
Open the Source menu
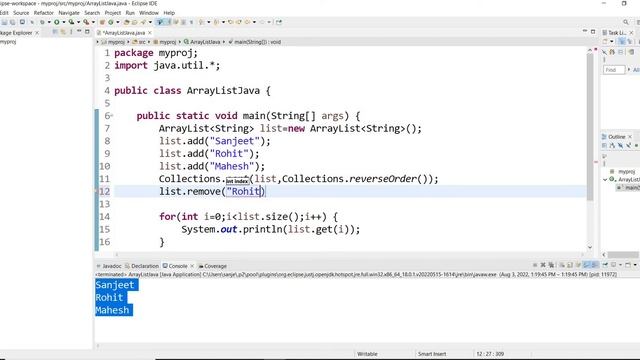[x=21, y=13]
